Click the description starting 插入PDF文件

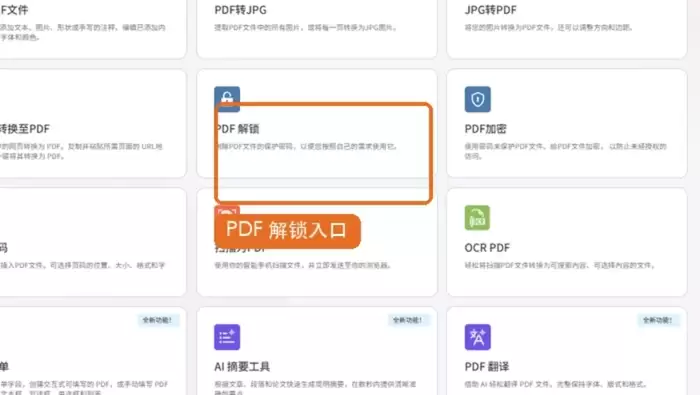click(x=83, y=266)
